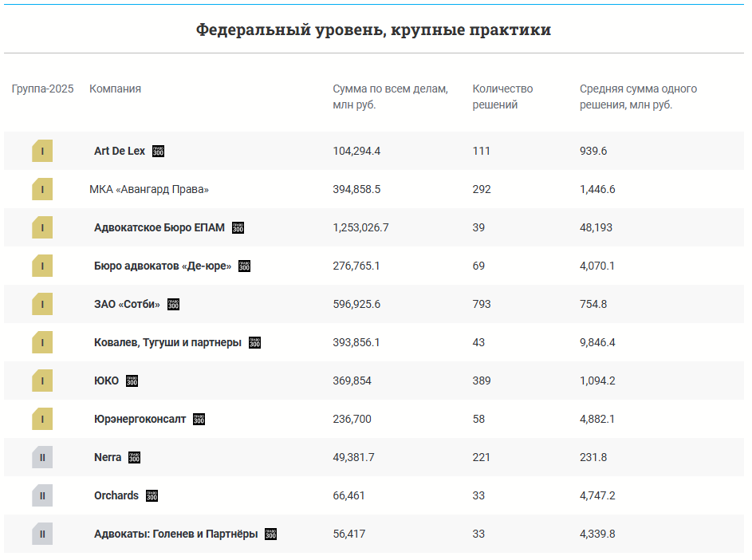Click the Право-300 badge next to Nerra
The width and height of the screenshot is (752, 560).
click(134, 458)
